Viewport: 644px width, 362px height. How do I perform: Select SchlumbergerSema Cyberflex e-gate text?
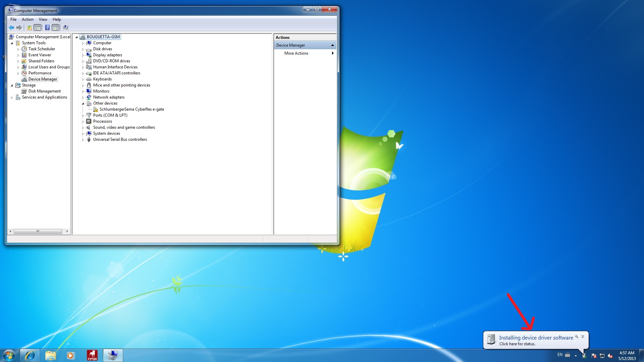[131, 109]
